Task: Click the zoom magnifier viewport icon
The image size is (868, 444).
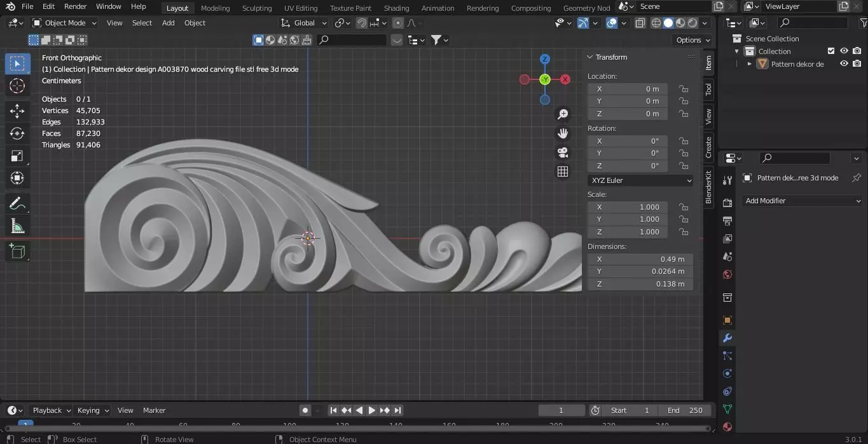Action: [x=563, y=114]
